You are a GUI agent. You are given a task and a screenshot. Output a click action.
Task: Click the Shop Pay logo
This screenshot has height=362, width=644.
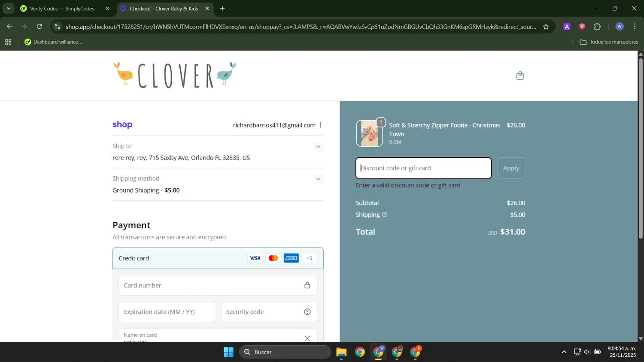coord(122,125)
